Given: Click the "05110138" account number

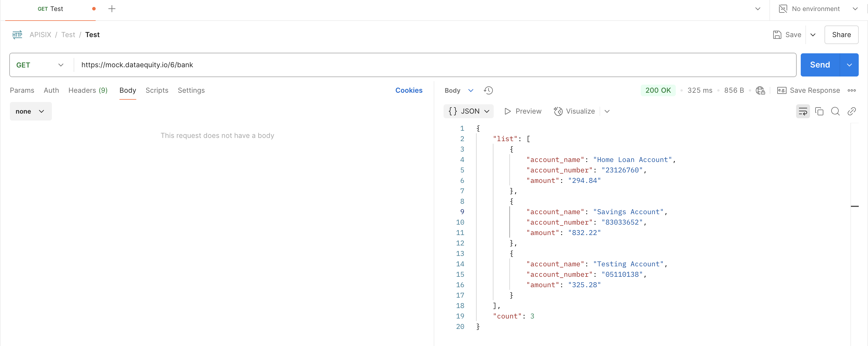Looking at the screenshot, I should 622,275.
